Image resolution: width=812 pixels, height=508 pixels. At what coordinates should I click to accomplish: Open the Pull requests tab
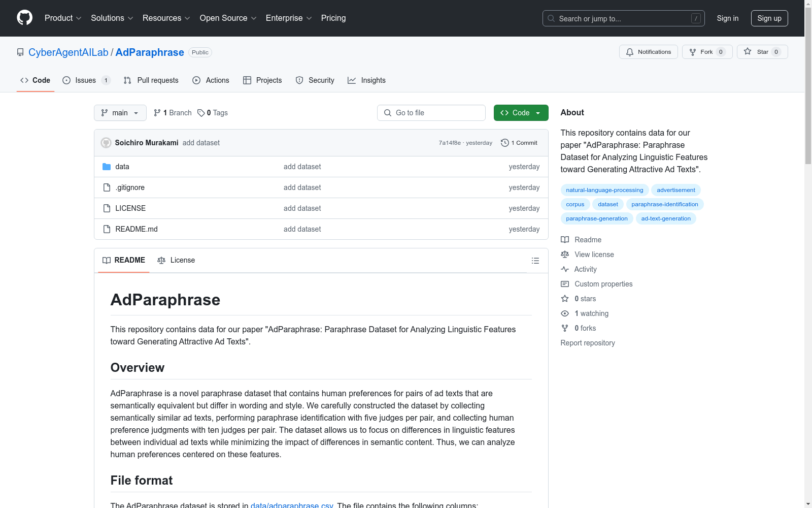(x=151, y=80)
